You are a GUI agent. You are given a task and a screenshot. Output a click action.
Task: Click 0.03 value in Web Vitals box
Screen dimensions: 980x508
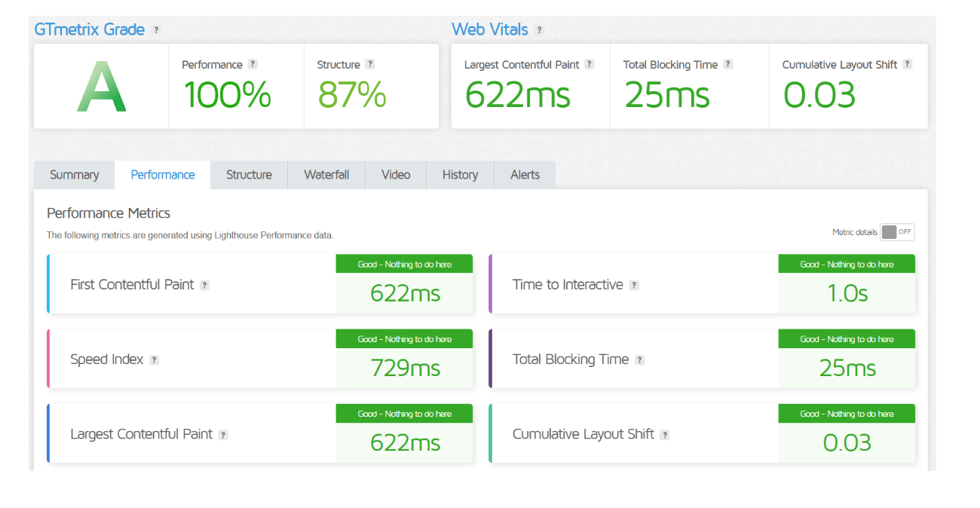point(819,95)
